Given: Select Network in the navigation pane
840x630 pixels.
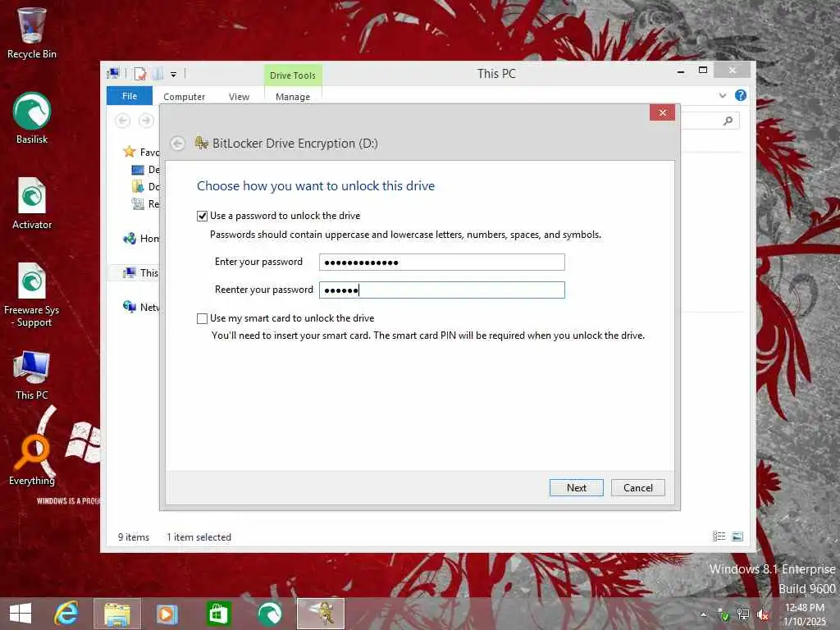Looking at the screenshot, I should pos(141,307).
